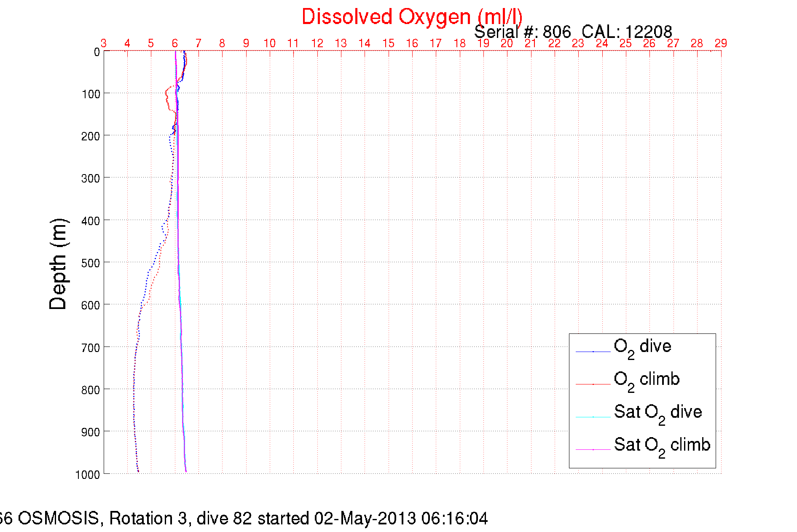Click depth tick label '500'

pos(91,263)
